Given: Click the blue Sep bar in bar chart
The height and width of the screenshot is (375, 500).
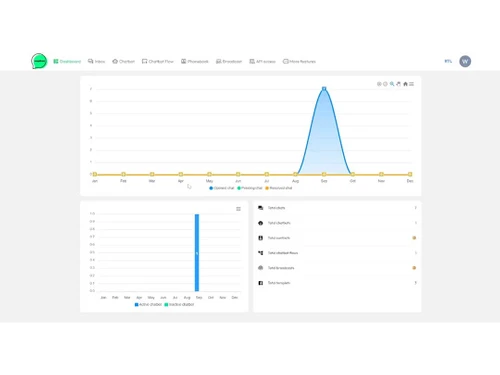Looking at the screenshot, I should point(197,252).
